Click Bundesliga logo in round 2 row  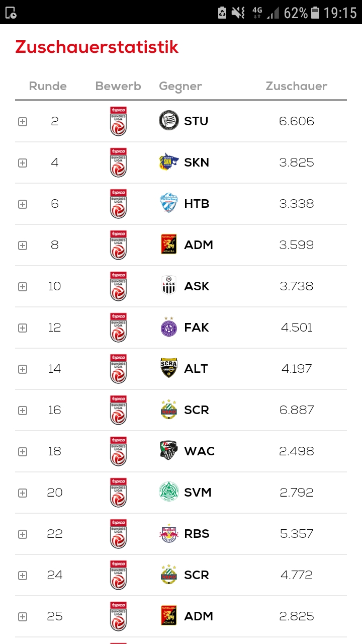(x=119, y=121)
